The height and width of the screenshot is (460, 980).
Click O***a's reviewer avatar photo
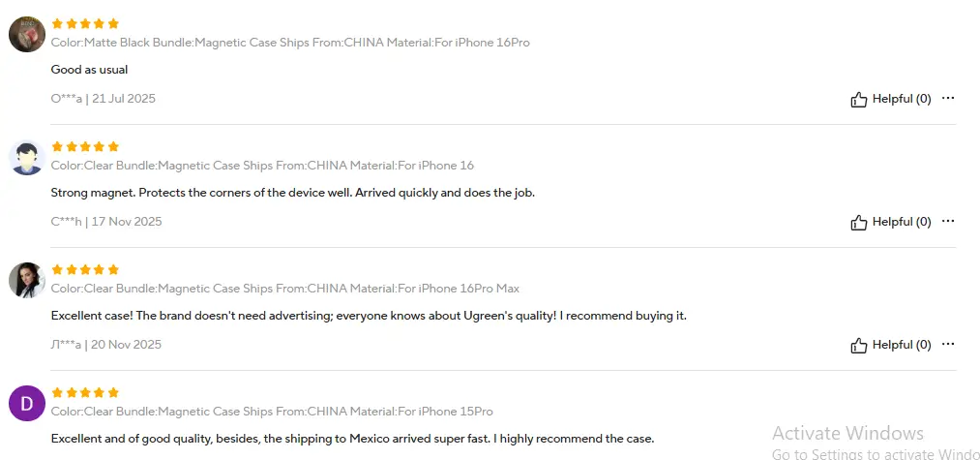click(x=27, y=35)
